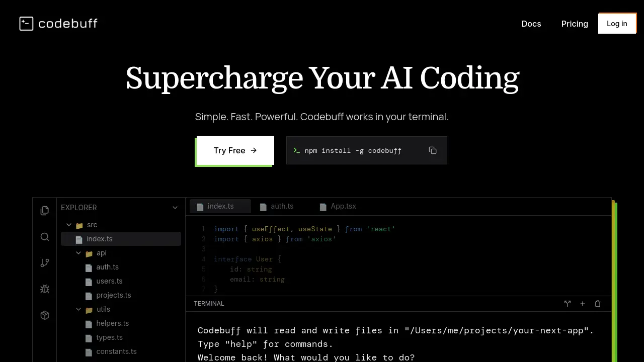Viewport: 644px width, 362px height.
Task: Copy the npm install command
Action: (433, 150)
